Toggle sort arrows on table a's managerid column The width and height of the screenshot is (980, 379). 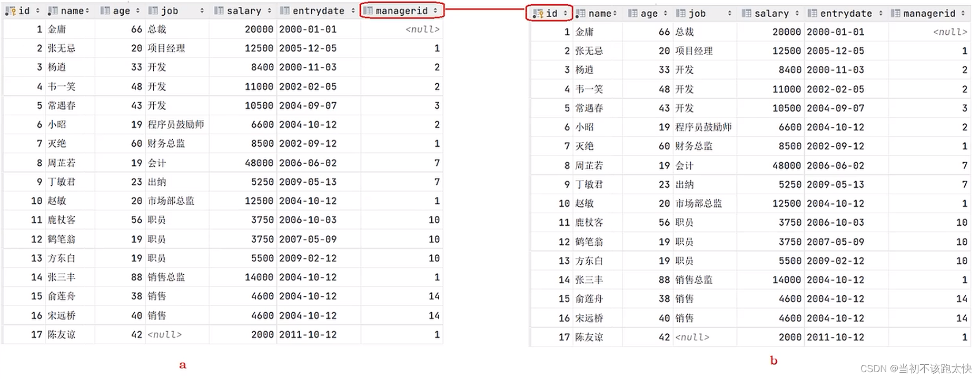point(435,11)
